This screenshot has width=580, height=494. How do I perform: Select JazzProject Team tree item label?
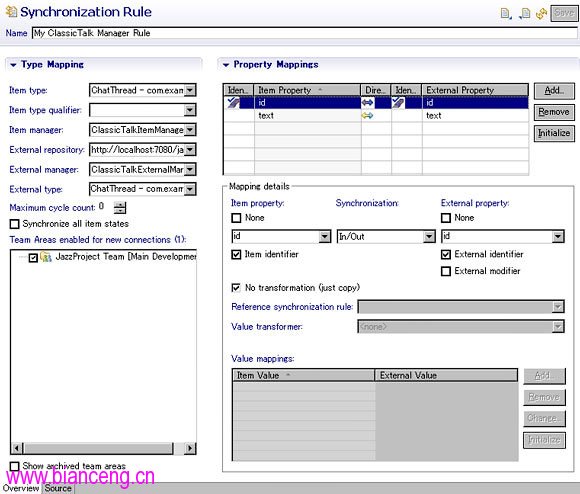(x=126, y=257)
